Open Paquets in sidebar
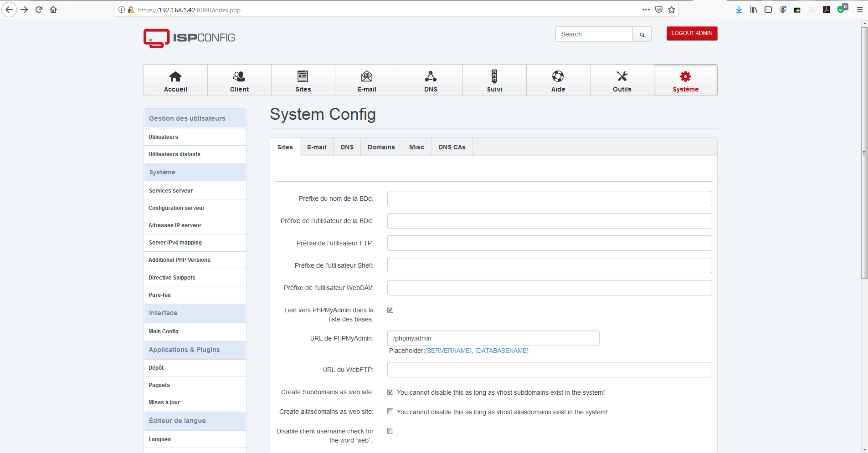Screen dimensions: 868x453 point(195,385)
